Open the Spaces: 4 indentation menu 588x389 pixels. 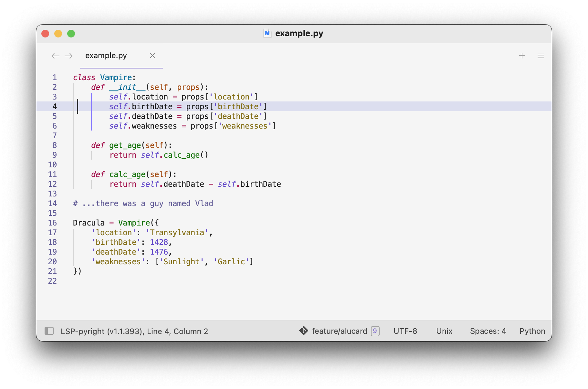[x=488, y=331]
